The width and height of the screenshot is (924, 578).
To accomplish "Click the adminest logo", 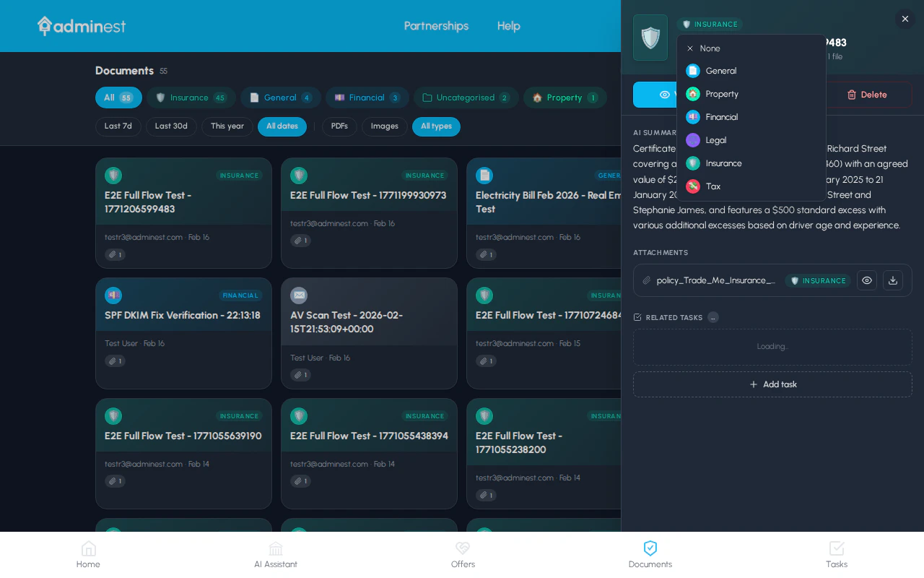I will pos(82,26).
